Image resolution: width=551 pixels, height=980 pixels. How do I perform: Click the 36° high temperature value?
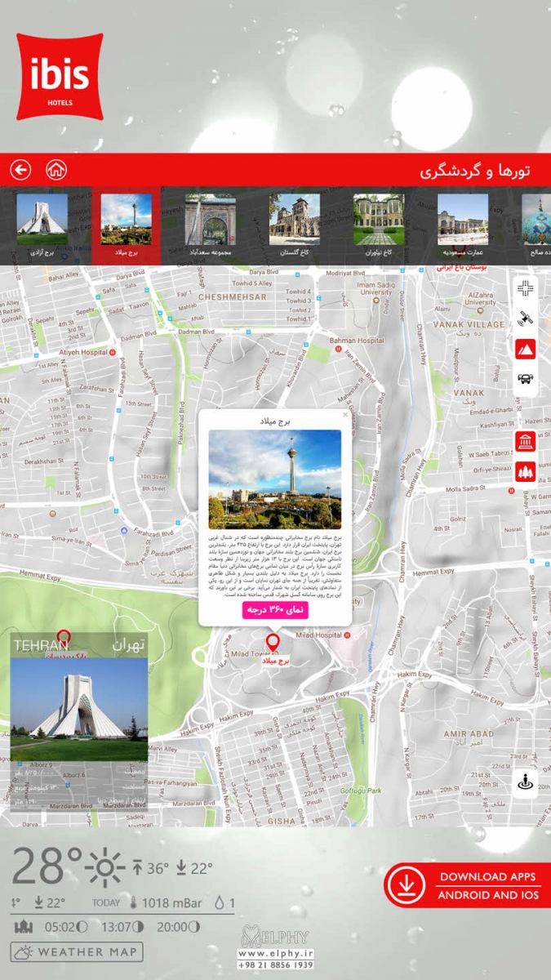pyautogui.click(x=158, y=869)
